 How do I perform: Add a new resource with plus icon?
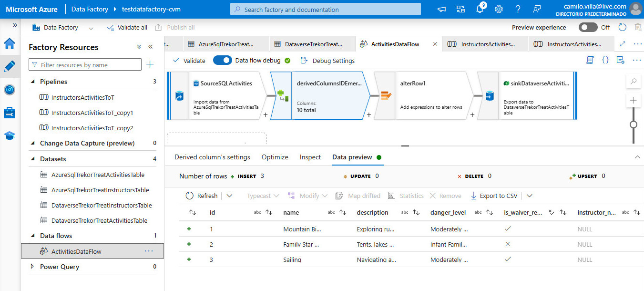click(x=150, y=64)
